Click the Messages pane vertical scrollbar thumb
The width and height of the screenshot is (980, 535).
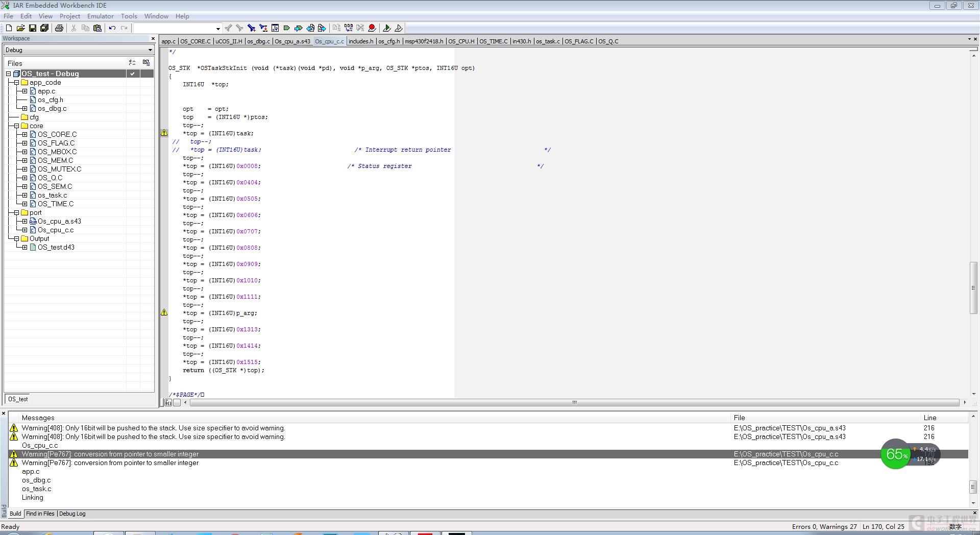[x=973, y=487]
